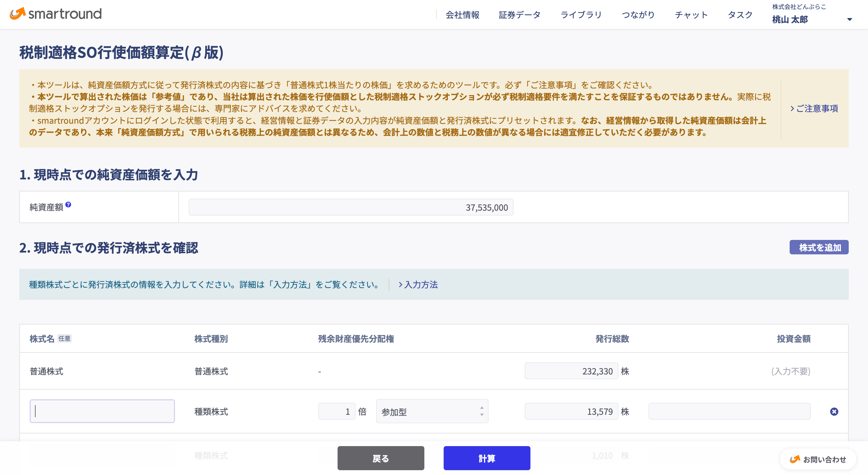
Task: Open the 会社情報 menu
Action: pyautogui.click(x=462, y=15)
